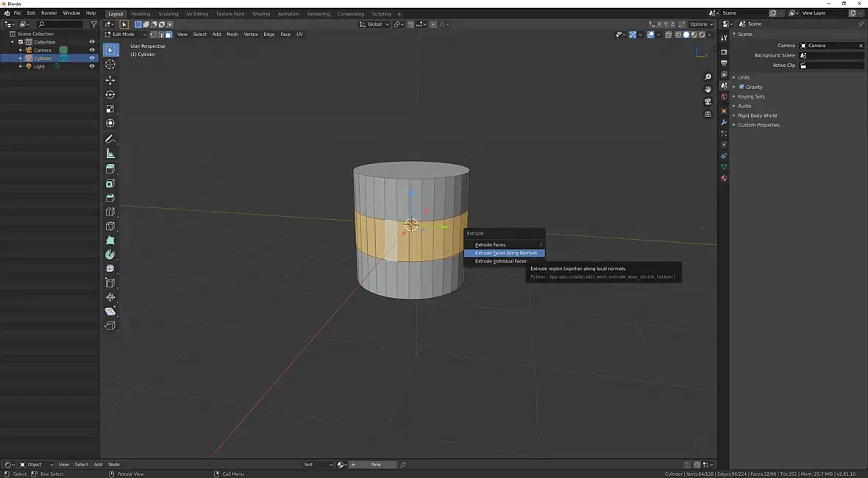Click the New material button
The image size is (868, 478).
coord(376,465)
